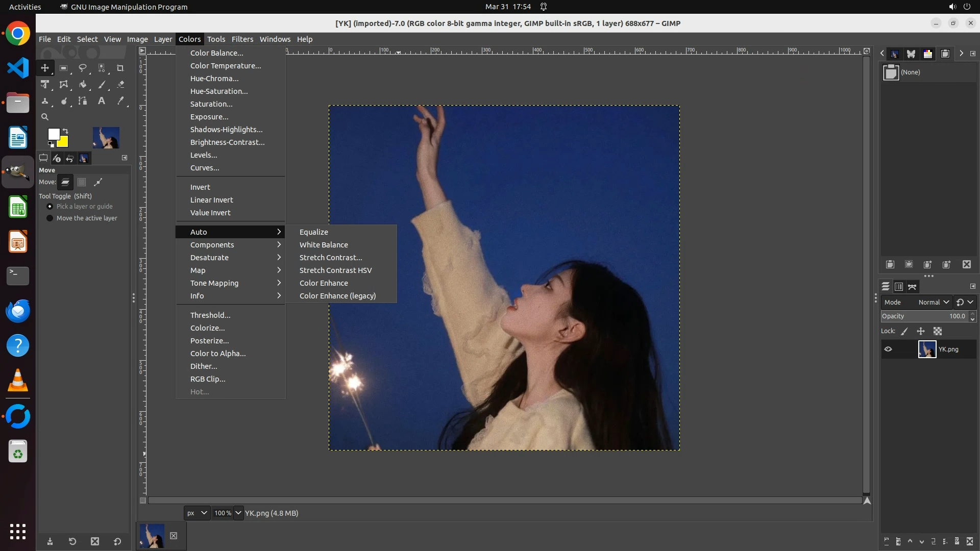The image size is (980, 551).
Task: Open the px unit dropdown
Action: pyautogui.click(x=197, y=513)
